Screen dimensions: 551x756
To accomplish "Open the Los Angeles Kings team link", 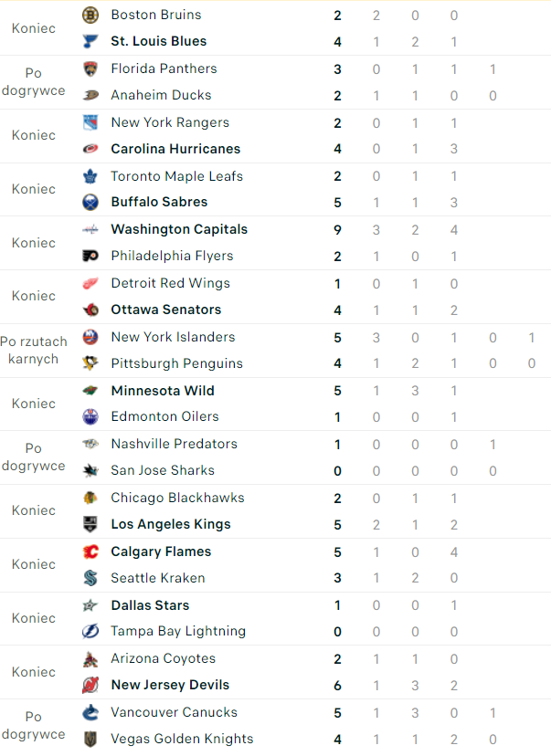I will (x=171, y=524).
